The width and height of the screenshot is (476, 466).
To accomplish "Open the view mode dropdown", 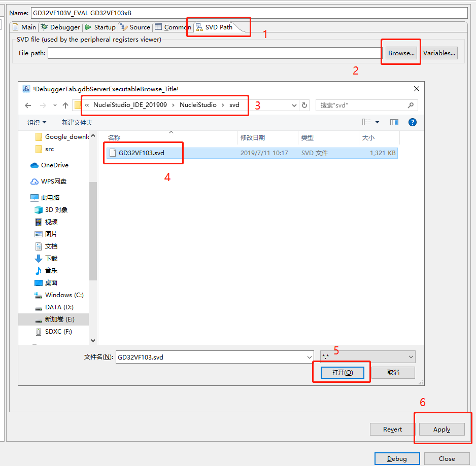I will pos(377,122).
